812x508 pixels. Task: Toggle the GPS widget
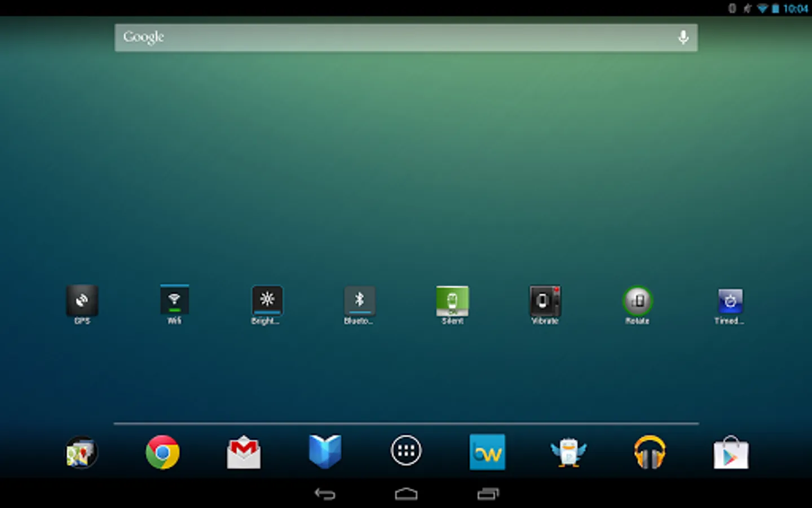coord(82,305)
